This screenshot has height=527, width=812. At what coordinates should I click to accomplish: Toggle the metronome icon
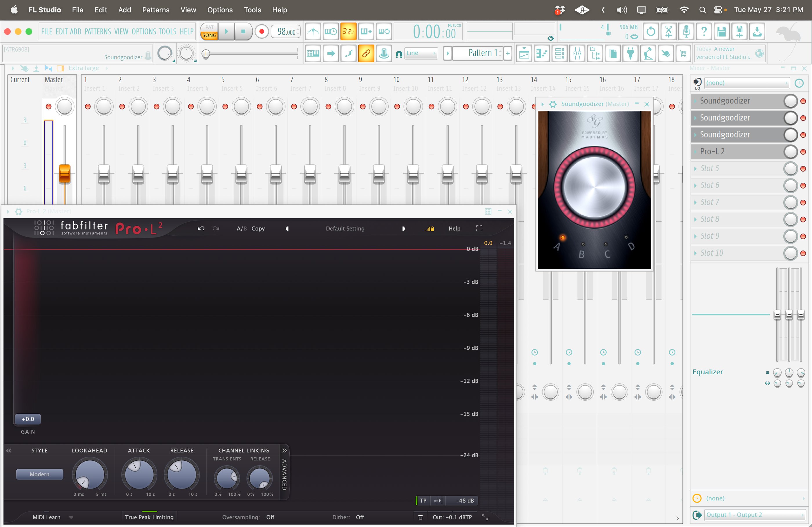pyautogui.click(x=313, y=32)
